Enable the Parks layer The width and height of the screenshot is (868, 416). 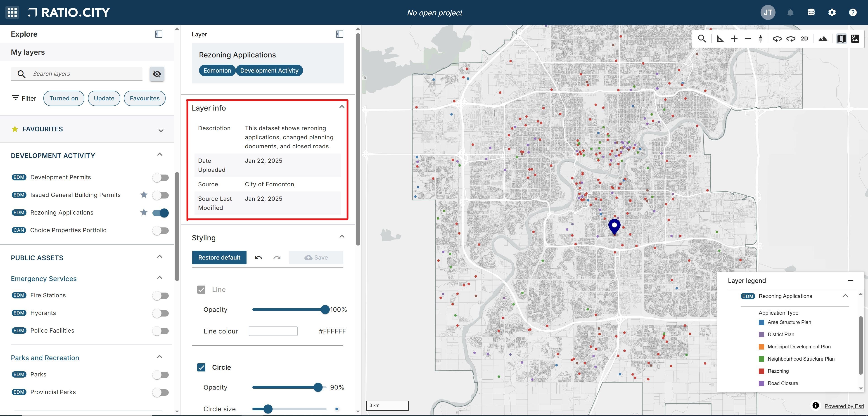[160, 375]
